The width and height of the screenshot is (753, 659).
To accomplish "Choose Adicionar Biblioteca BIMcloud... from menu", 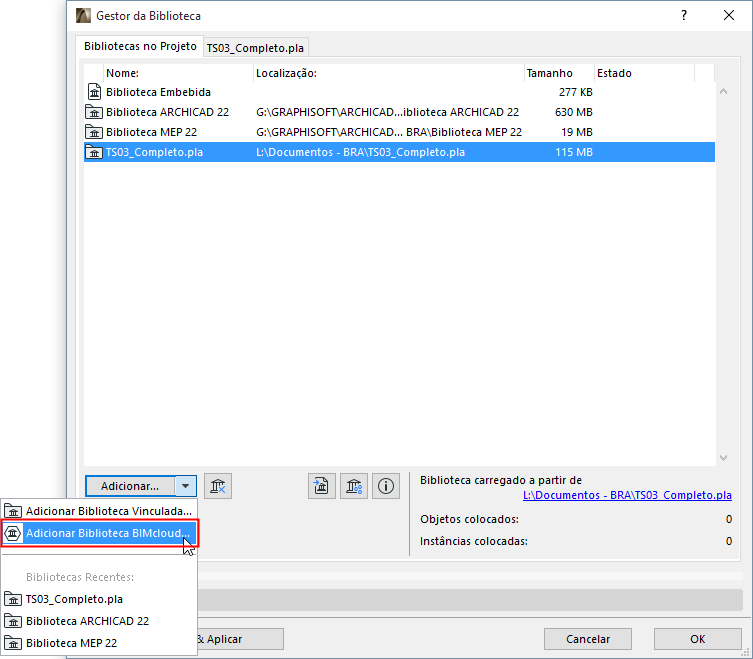I will pyautogui.click(x=99, y=533).
